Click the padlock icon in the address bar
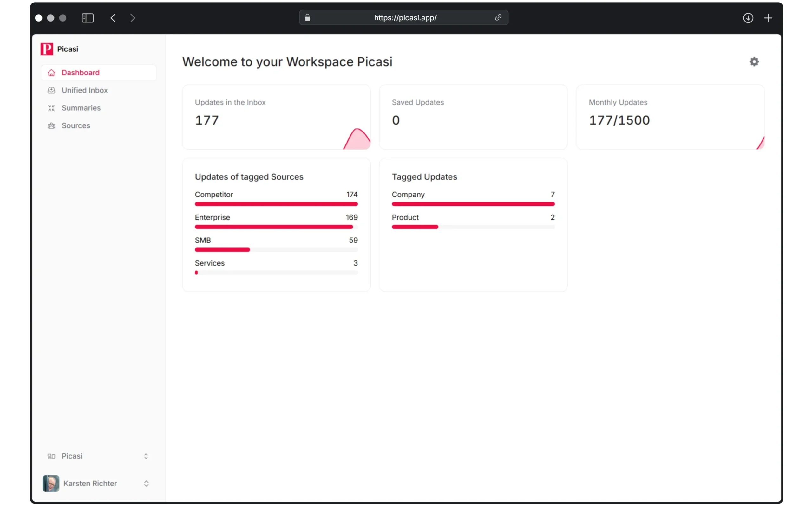812x507 pixels. click(x=307, y=18)
